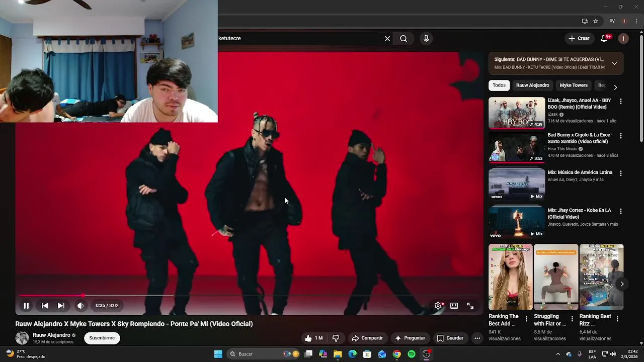Open options for BBY BOO Remix video

click(x=620, y=101)
